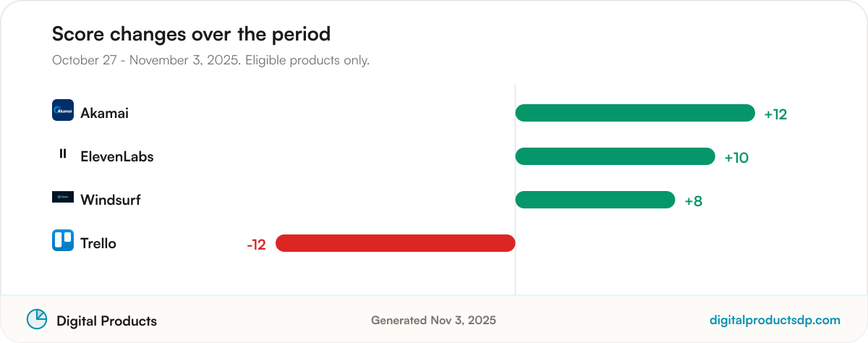Click the green Windsurf +8 bar

pos(595,200)
